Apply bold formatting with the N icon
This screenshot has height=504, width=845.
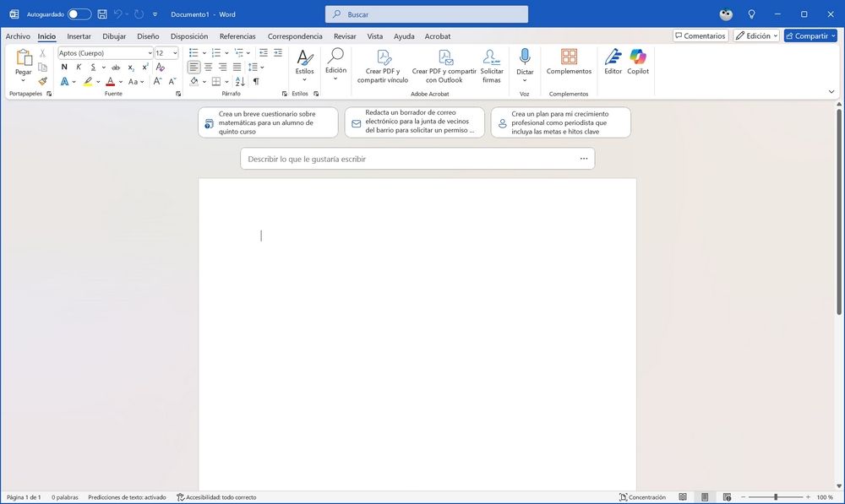click(x=64, y=67)
